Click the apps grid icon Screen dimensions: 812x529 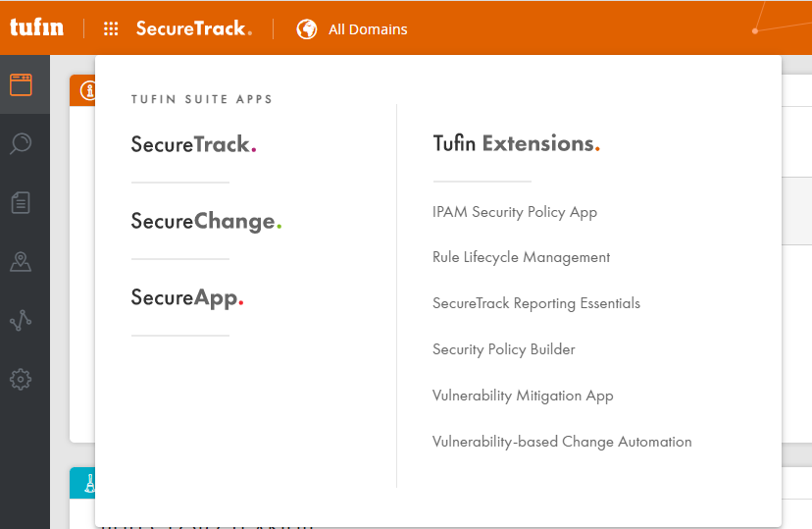(x=111, y=29)
